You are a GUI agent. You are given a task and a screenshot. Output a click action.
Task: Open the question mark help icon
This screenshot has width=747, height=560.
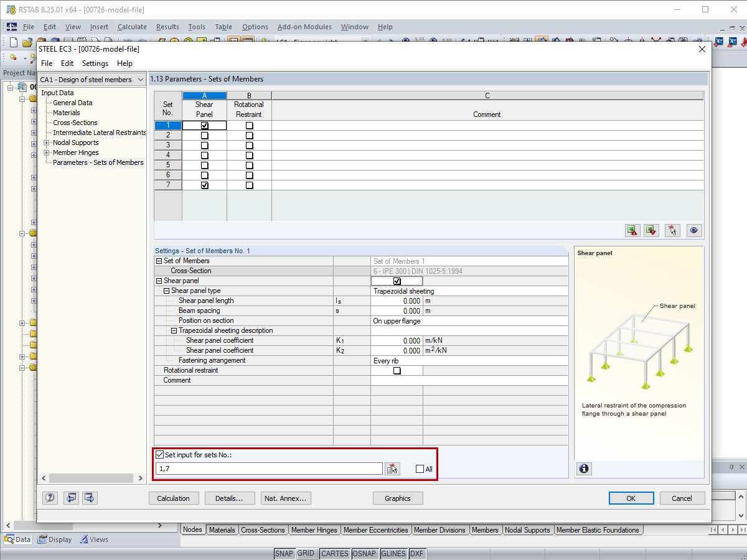coord(50,498)
